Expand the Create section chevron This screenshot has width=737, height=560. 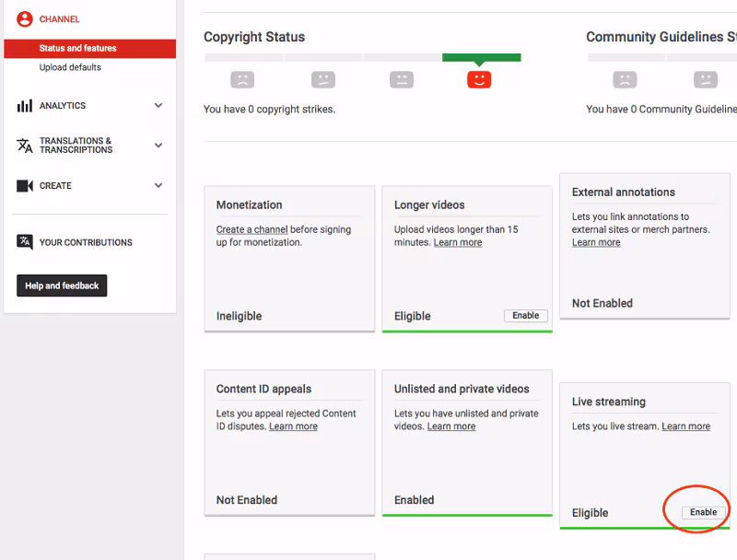pos(158,186)
